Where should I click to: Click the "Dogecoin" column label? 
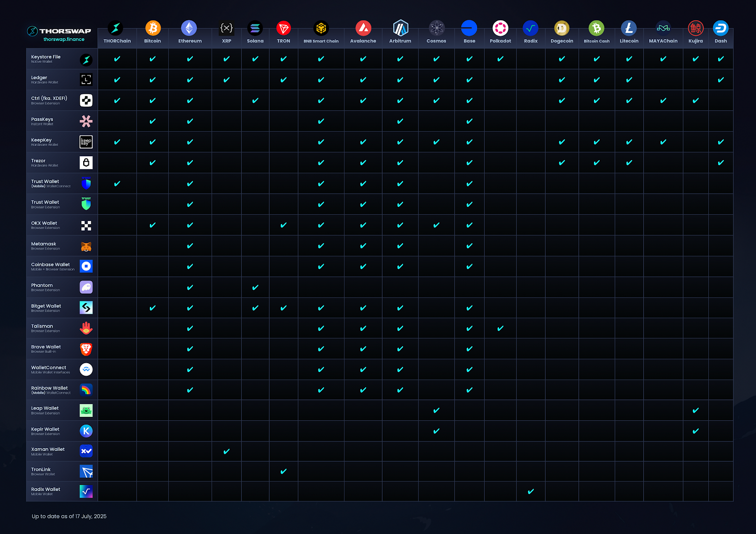coord(562,41)
